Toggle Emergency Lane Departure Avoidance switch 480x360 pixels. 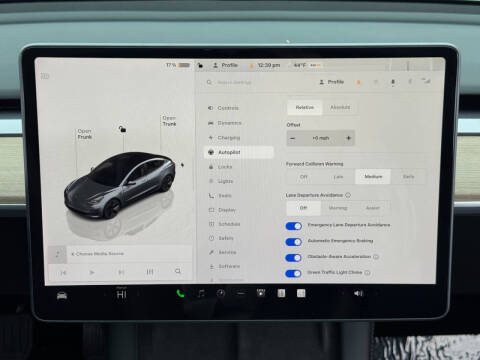294,226
